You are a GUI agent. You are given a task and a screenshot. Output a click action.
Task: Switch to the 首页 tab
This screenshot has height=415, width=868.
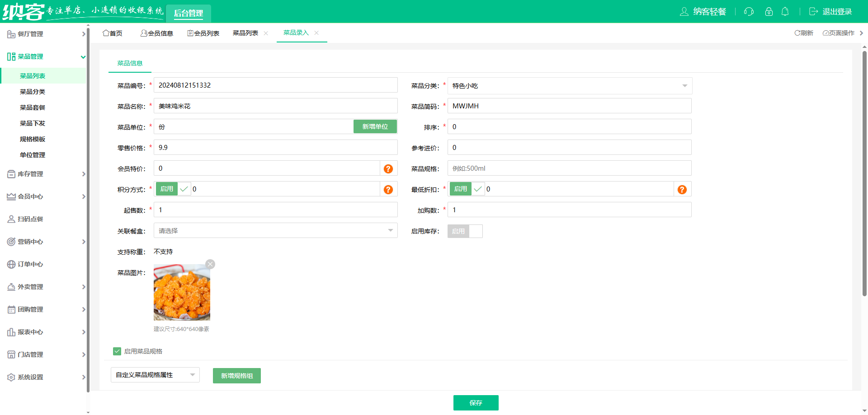113,33
